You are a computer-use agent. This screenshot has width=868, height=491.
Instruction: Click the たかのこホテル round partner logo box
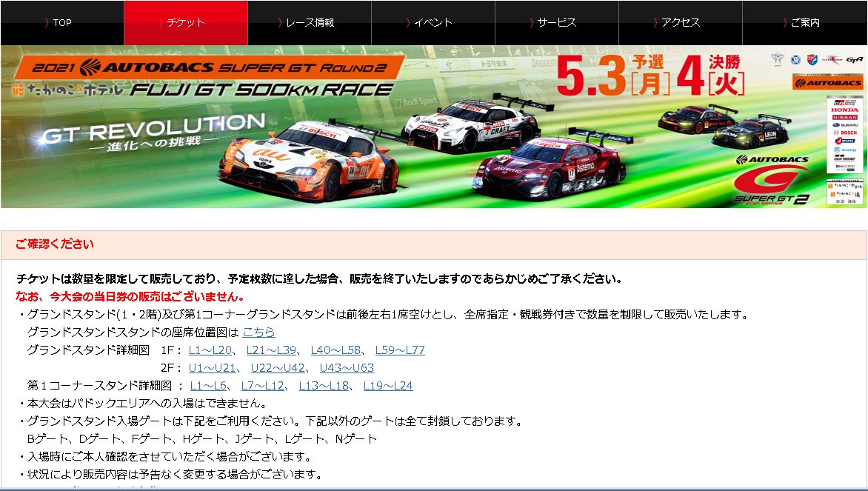pyautogui.click(x=845, y=190)
